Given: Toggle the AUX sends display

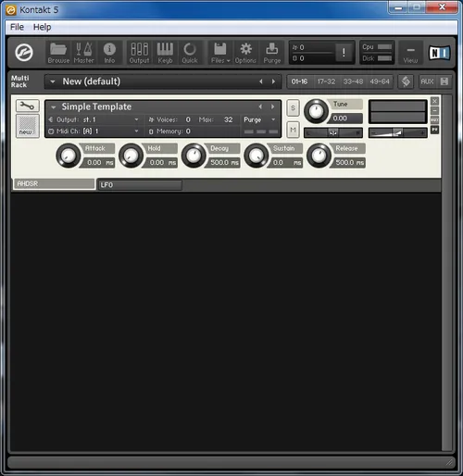Looking at the screenshot, I should 427,81.
